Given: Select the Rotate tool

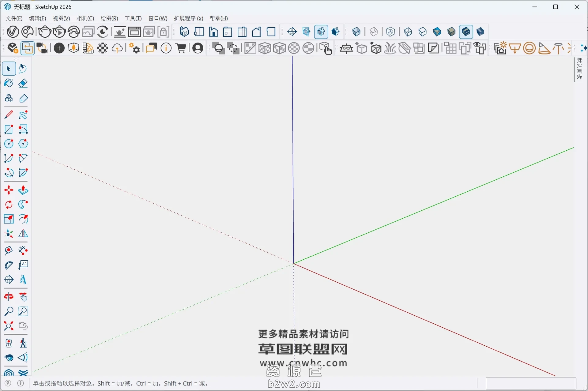Looking at the screenshot, I should (x=9, y=204).
